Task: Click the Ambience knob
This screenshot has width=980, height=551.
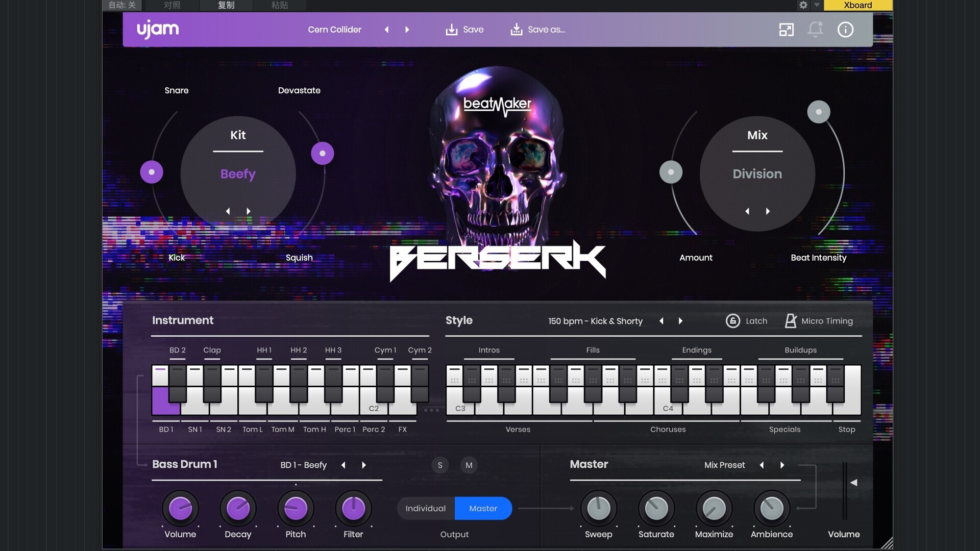Action: [x=772, y=509]
